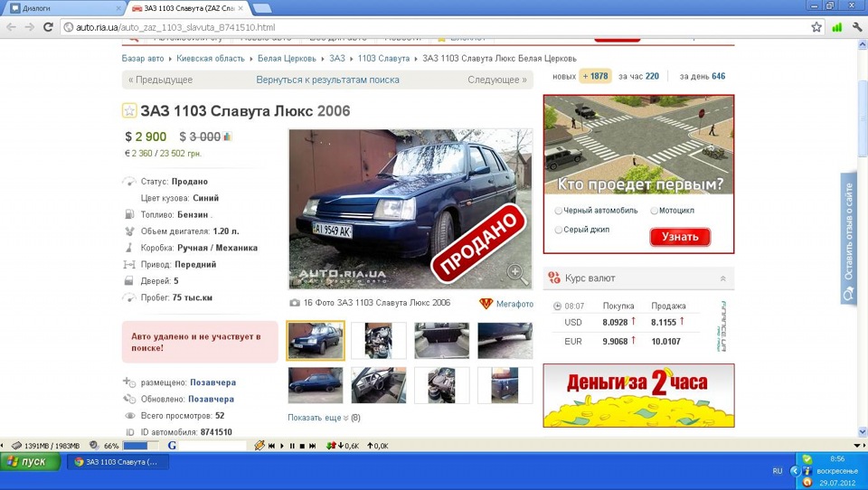The width and height of the screenshot is (868, 490).
Task: Open the toolbar dropdown arrow at far right
Action: (x=859, y=445)
